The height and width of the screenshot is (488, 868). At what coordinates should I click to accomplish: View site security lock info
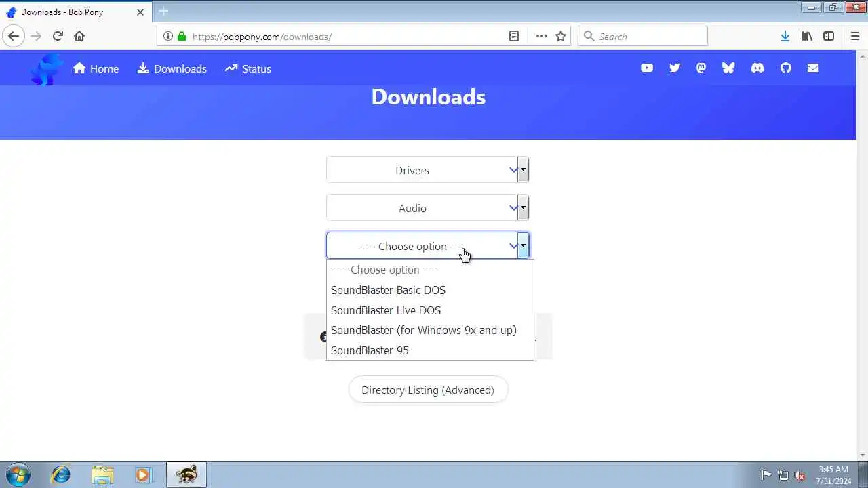tap(182, 36)
